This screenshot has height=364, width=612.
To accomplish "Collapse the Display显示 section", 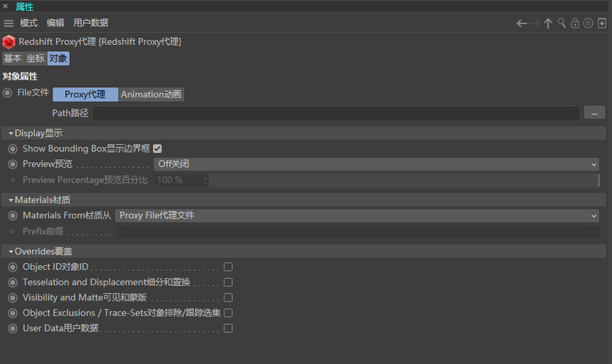I will click(11, 133).
